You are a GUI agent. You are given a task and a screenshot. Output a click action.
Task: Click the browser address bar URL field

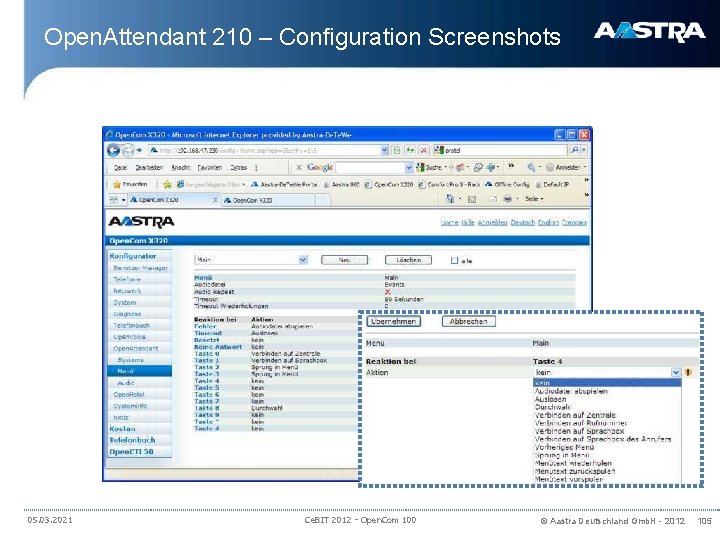(x=269, y=150)
